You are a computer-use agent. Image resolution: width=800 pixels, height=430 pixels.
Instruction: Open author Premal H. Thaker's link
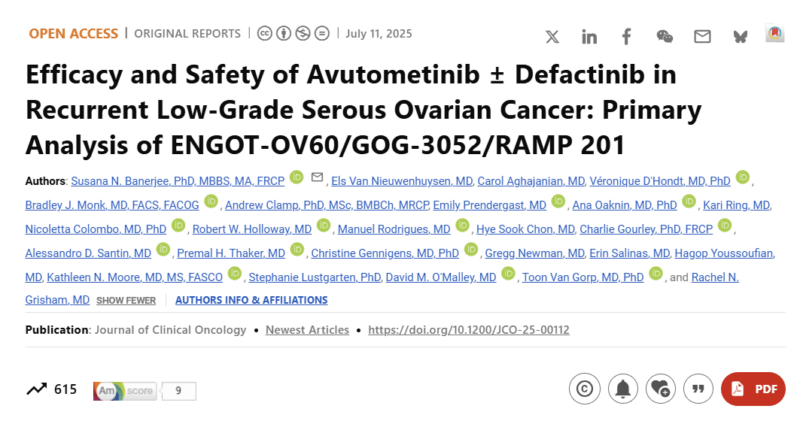pos(231,253)
